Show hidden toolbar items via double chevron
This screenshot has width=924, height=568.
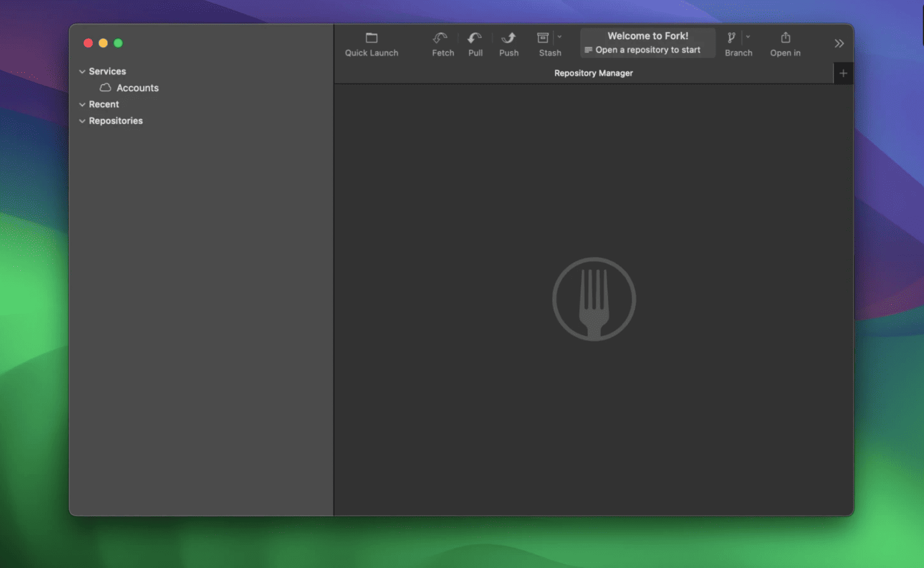pyautogui.click(x=839, y=43)
